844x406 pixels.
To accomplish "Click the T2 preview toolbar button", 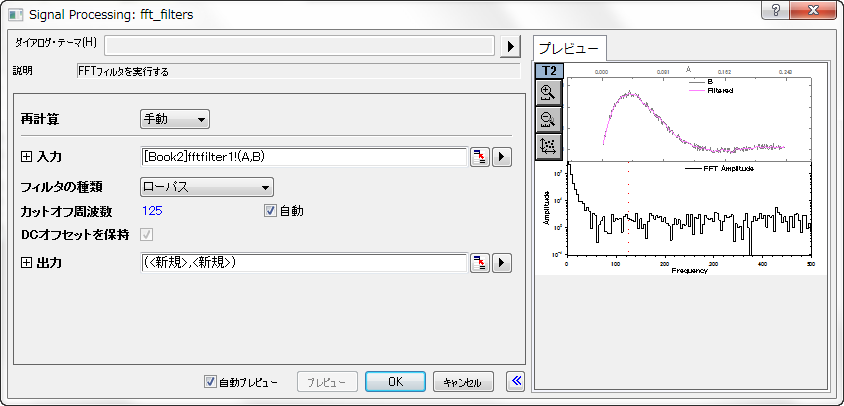I will point(549,71).
